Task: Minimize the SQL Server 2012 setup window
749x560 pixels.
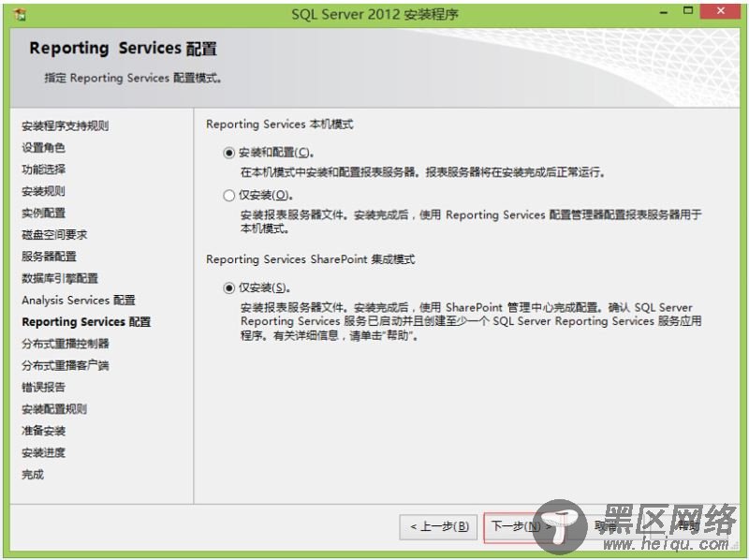Action: [664, 12]
